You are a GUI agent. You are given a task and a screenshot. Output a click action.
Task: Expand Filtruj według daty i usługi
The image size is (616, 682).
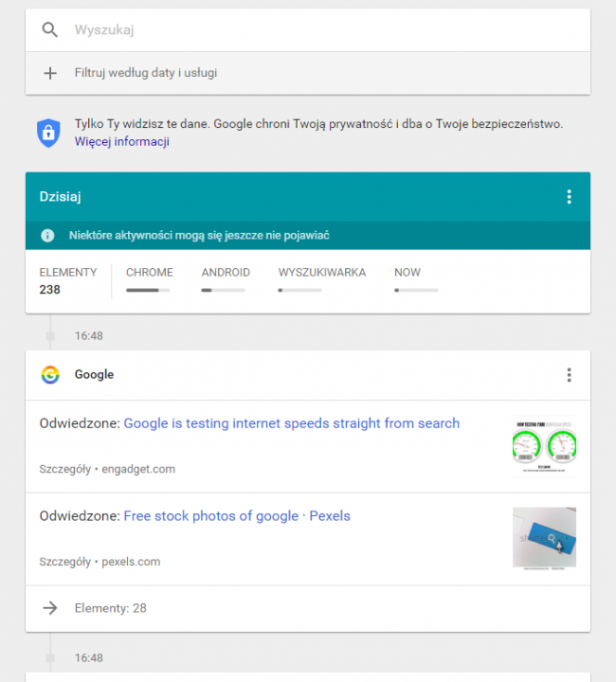[308, 73]
